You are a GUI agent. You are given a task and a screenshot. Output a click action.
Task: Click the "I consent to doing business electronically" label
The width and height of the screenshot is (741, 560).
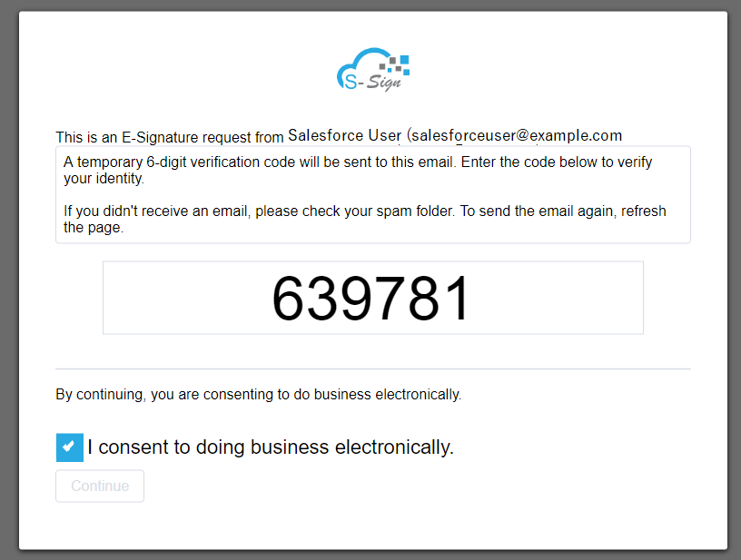click(x=271, y=447)
